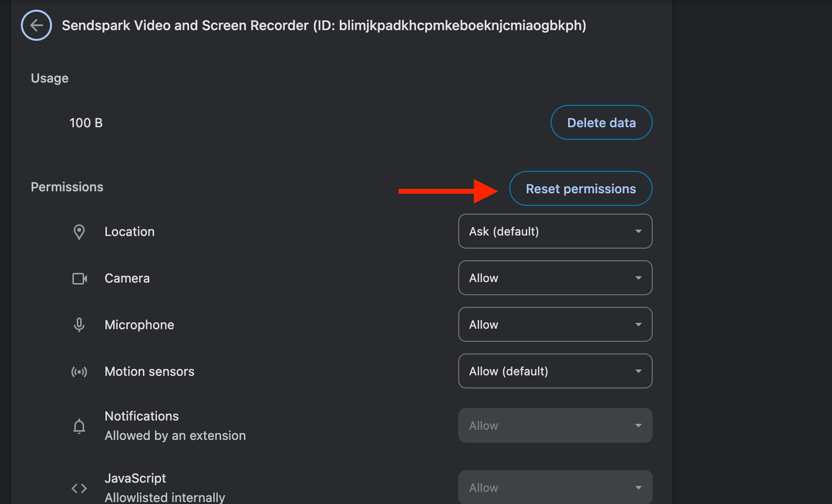Click the Motion sensors label

150,371
